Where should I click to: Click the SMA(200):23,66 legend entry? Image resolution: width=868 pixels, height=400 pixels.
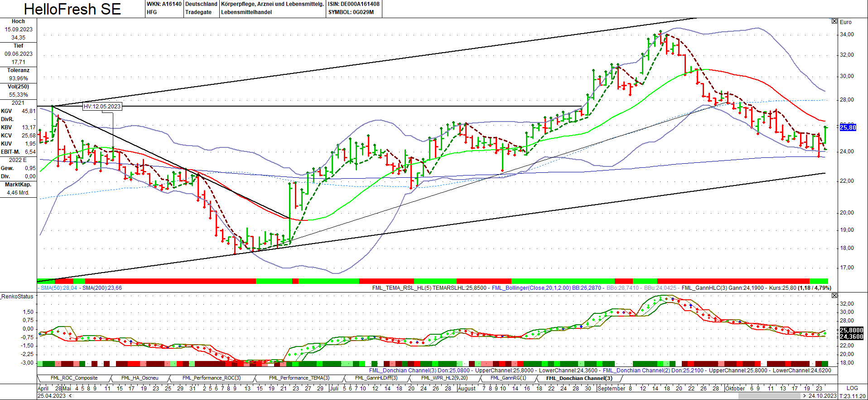tap(102, 288)
